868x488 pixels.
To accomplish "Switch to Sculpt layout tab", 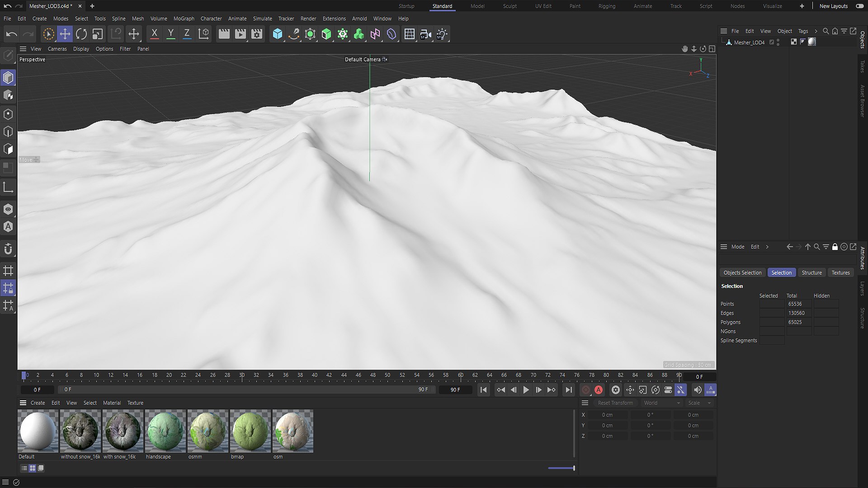I will pyautogui.click(x=509, y=6).
